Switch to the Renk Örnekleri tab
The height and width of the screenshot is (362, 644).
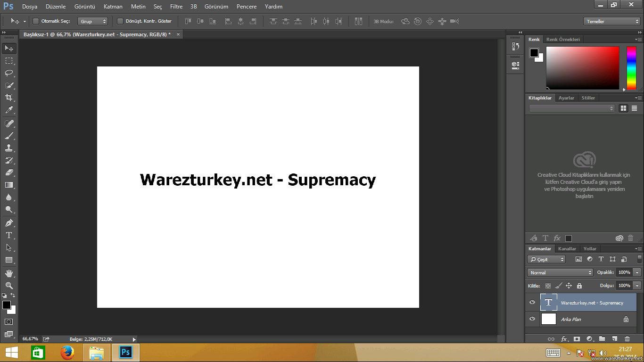(x=563, y=40)
